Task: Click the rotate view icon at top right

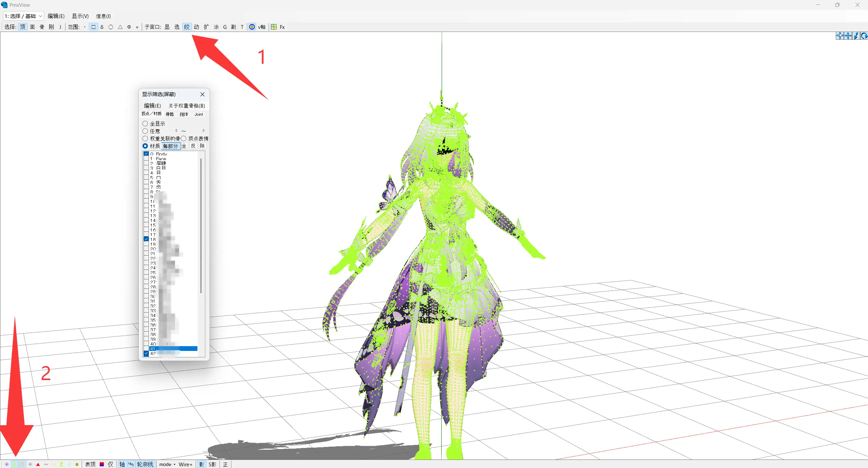Action: (x=864, y=36)
